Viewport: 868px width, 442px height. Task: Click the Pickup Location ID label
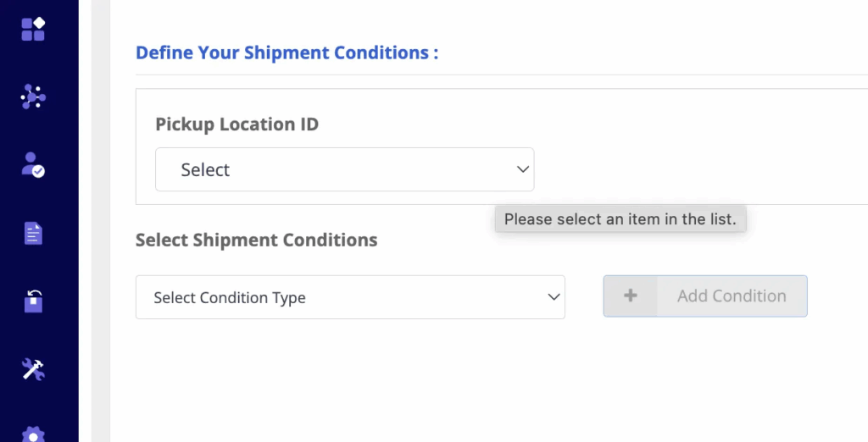pos(236,124)
